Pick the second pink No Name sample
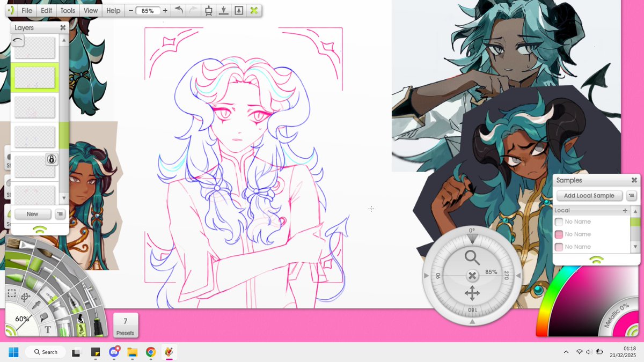Screen dimensions: 644x362 [x=559, y=234]
